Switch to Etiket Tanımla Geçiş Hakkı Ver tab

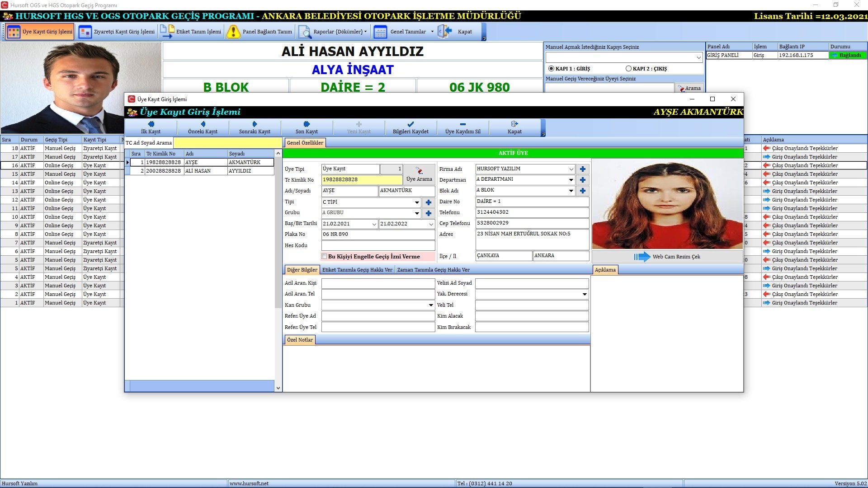pyautogui.click(x=357, y=270)
